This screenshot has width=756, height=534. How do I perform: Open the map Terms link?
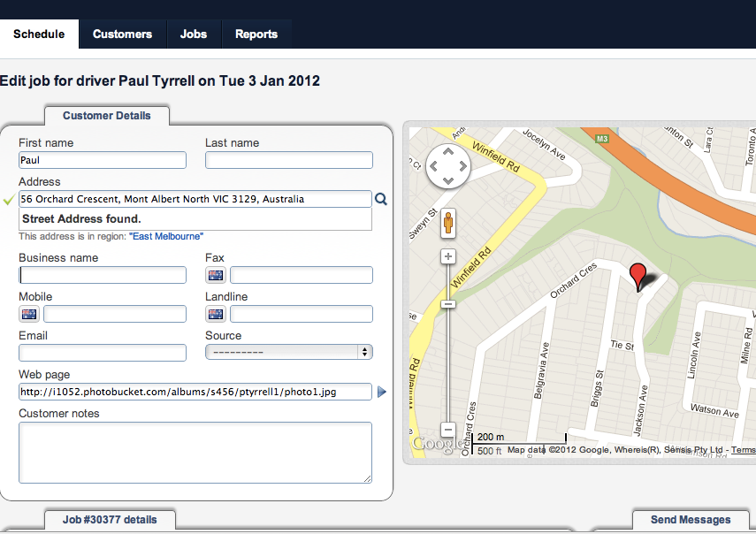(743, 450)
